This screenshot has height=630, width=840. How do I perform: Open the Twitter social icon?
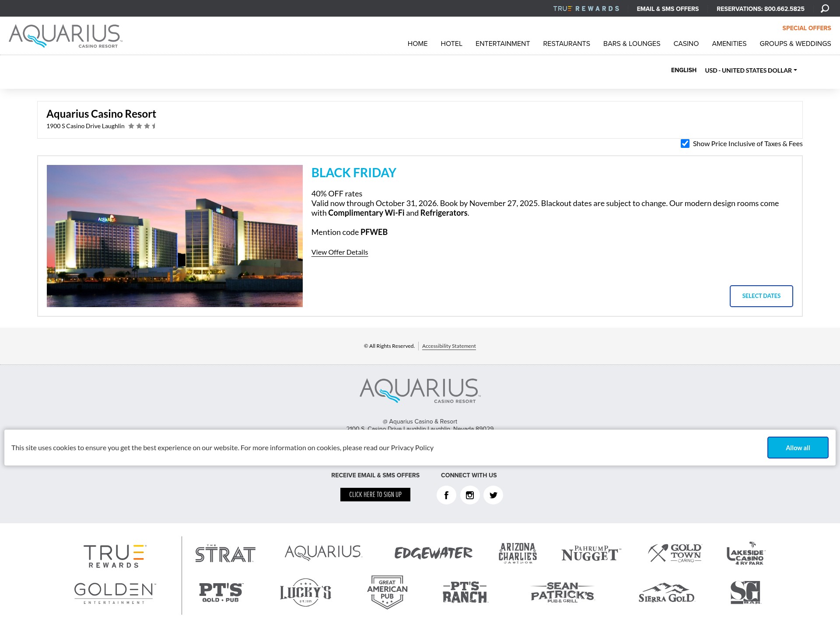click(x=493, y=495)
